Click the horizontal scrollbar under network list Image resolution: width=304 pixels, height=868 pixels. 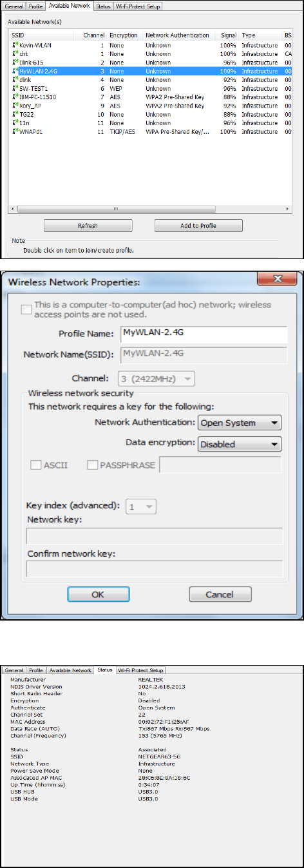tap(153, 209)
